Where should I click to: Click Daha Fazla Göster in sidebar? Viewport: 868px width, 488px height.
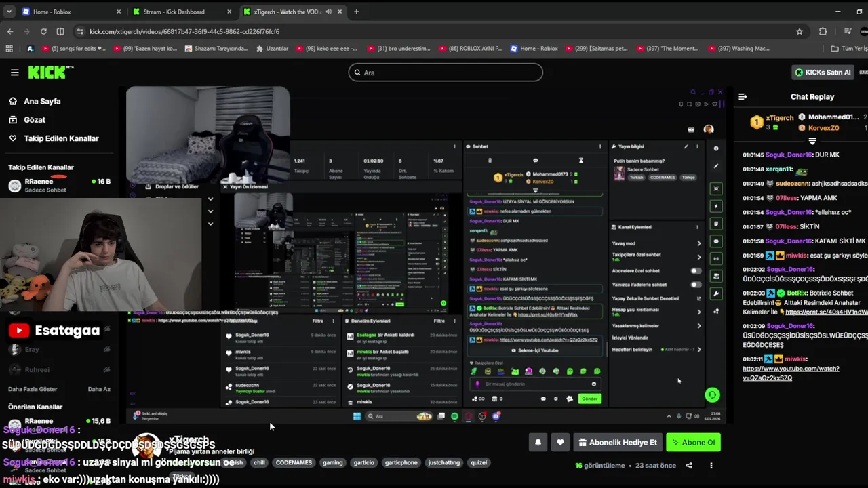(33, 389)
